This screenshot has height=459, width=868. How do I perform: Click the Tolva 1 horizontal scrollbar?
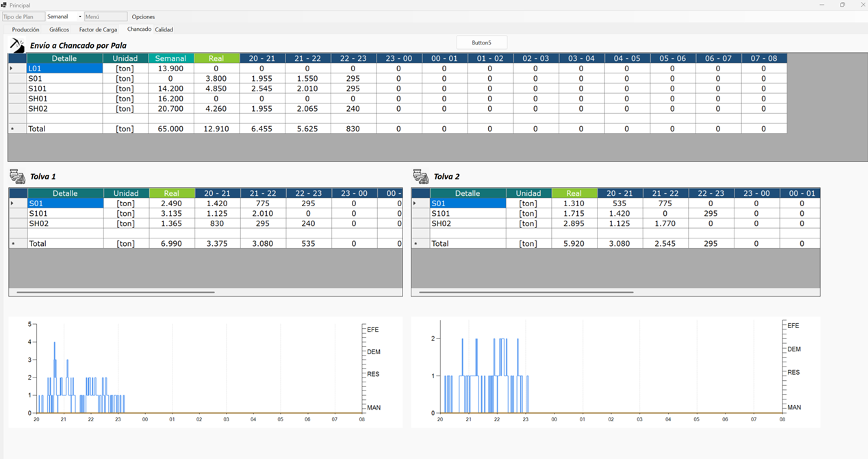point(115,293)
